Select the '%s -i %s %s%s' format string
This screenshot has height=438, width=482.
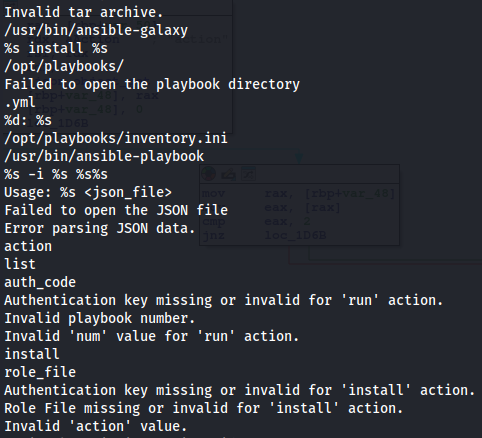pyautogui.click(x=56, y=174)
